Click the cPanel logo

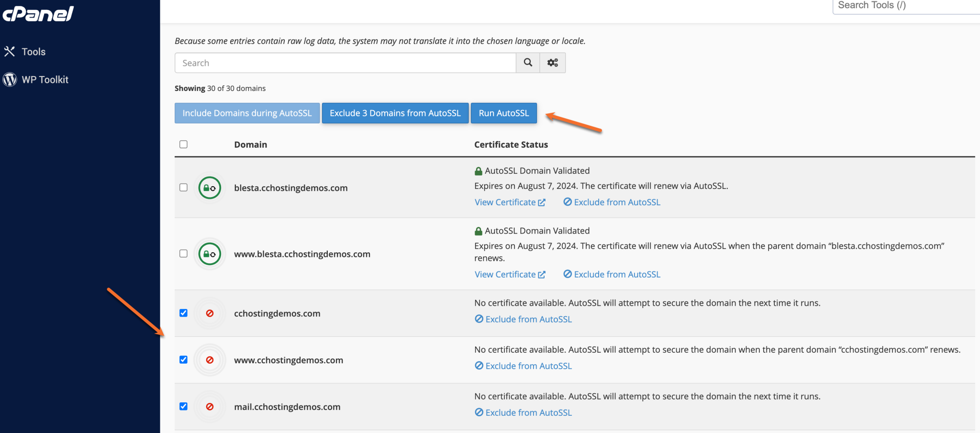click(38, 13)
